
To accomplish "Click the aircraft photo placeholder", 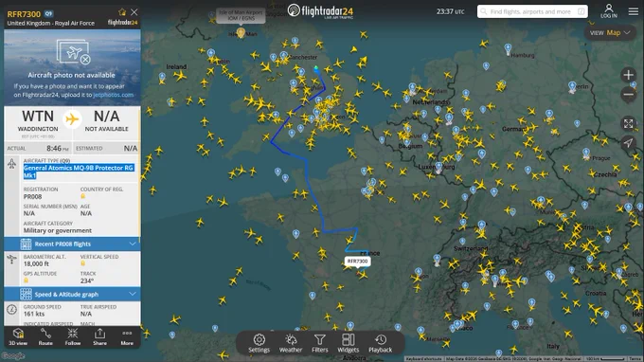I will 73,52.
